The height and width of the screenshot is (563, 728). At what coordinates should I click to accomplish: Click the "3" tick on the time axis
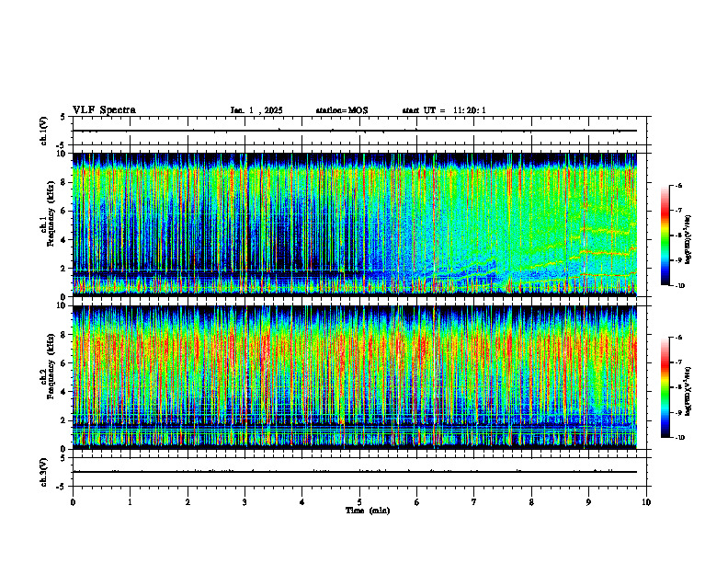coord(245,502)
